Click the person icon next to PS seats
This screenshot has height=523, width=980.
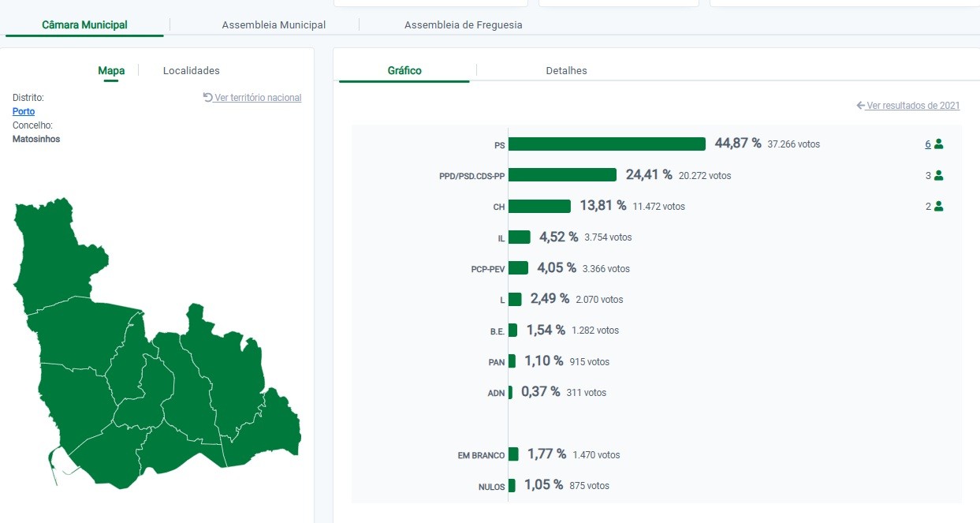point(938,144)
